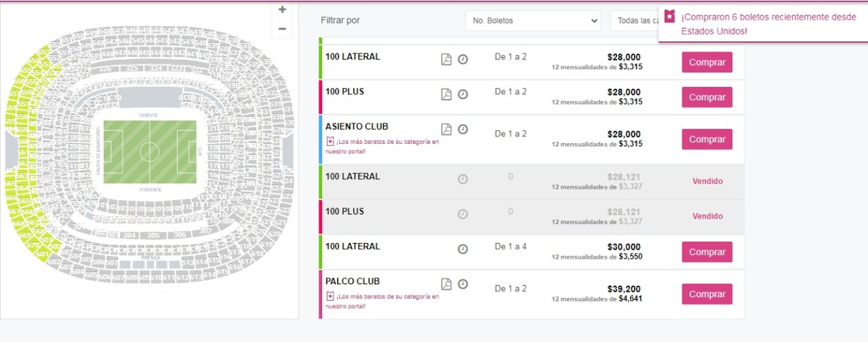
Task: Open PDF icon in PALCO CLUB row
Action: tap(446, 284)
